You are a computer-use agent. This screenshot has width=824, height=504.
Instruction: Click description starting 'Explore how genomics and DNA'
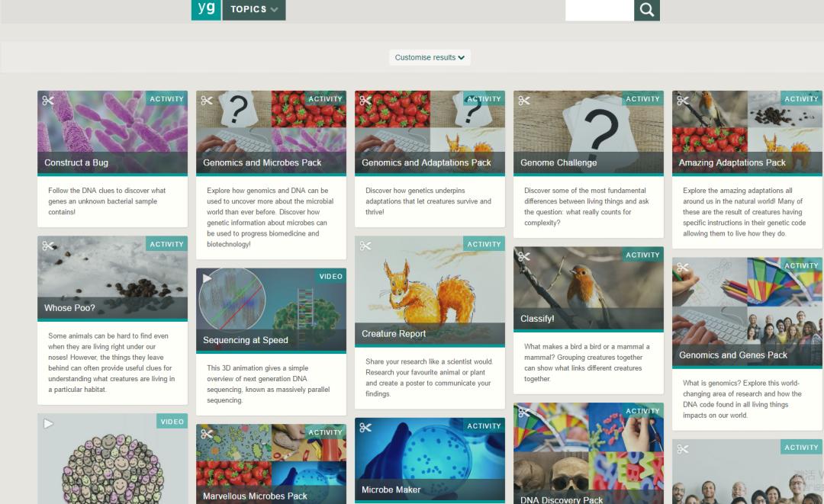point(270,217)
